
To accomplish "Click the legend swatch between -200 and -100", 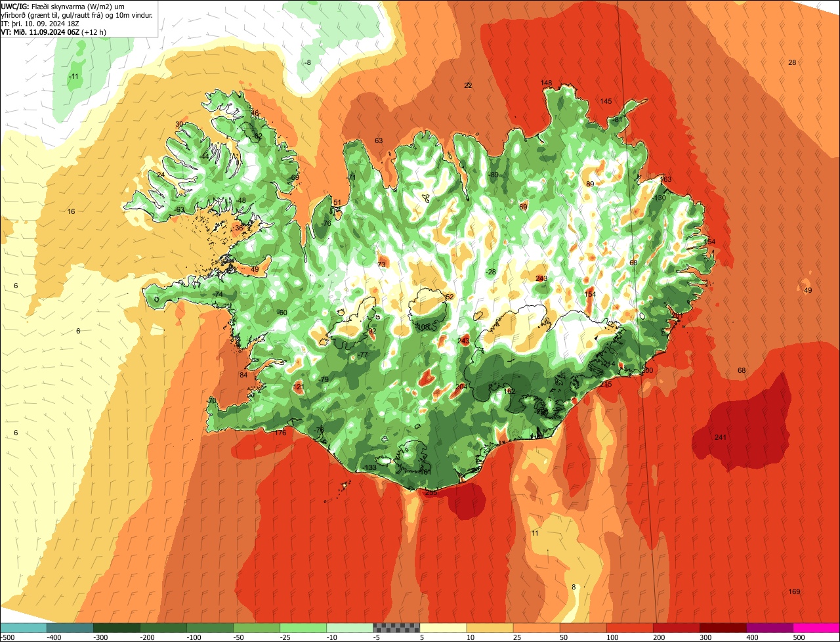I will pyautogui.click(x=163, y=628).
